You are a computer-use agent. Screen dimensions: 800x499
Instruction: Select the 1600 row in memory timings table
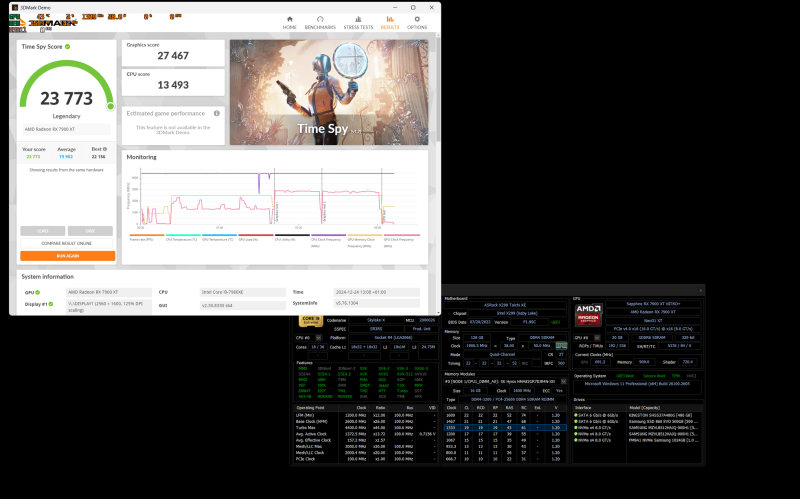(x=505, y=415)
